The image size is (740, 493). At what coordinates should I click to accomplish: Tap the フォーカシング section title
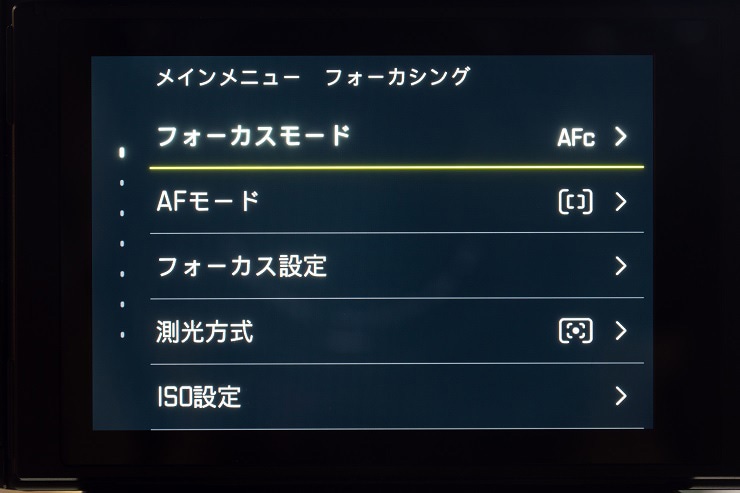pos(397,78)
